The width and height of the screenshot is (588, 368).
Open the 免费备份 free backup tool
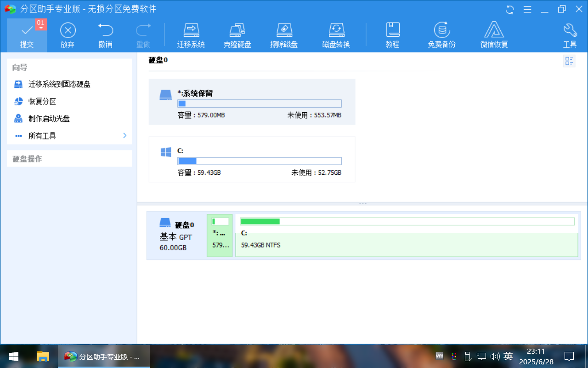442,35
